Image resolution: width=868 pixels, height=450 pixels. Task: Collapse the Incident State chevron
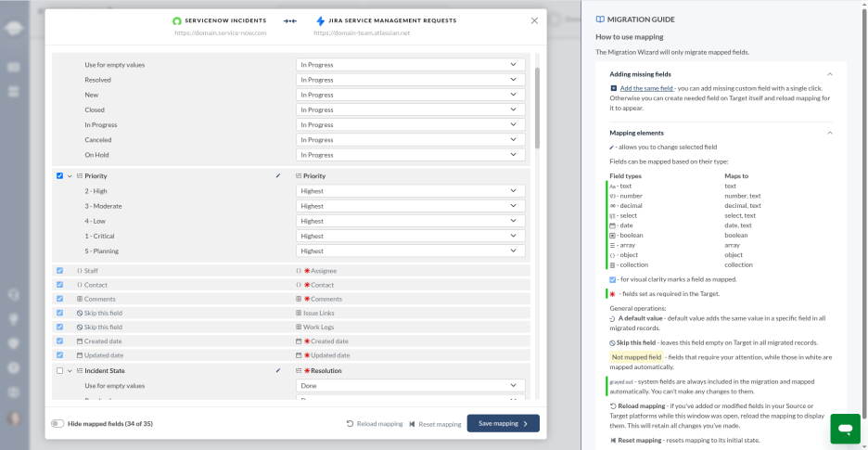tap(70, 370)
